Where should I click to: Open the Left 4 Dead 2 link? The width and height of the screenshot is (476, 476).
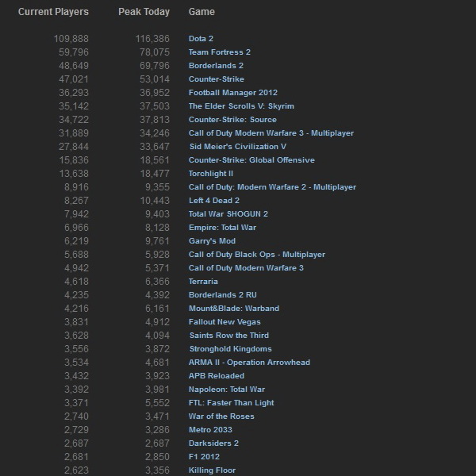click(213, 201)
